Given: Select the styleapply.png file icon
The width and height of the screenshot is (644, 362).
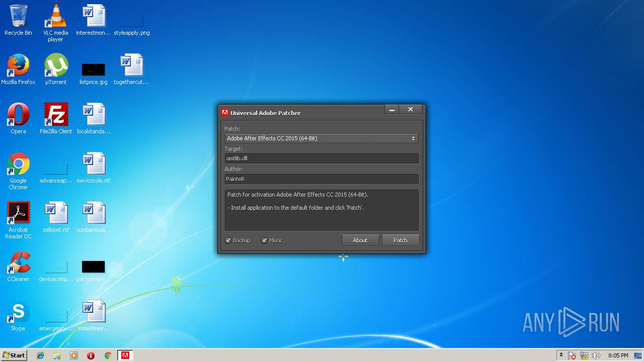Looking at the screenshot, I should [x=131, y=20].
